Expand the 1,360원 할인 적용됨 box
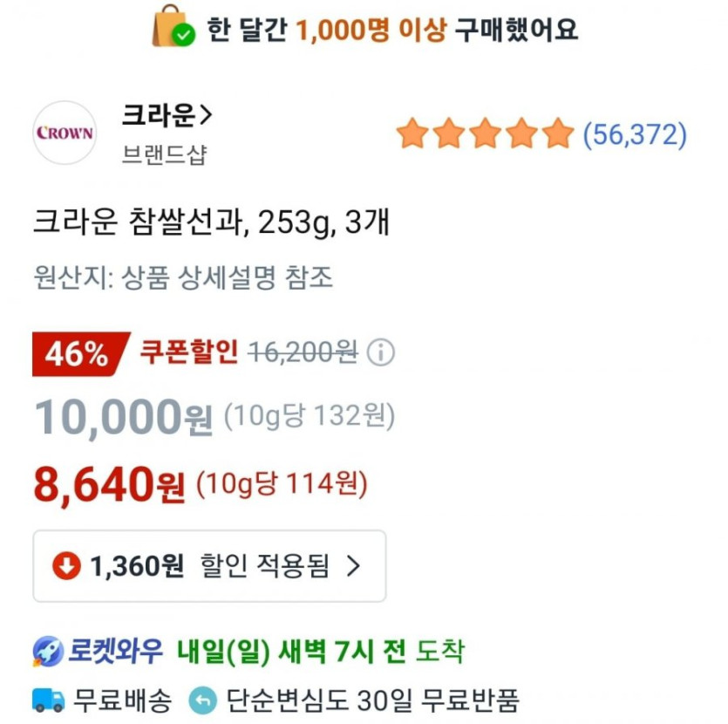 [209, 566]
